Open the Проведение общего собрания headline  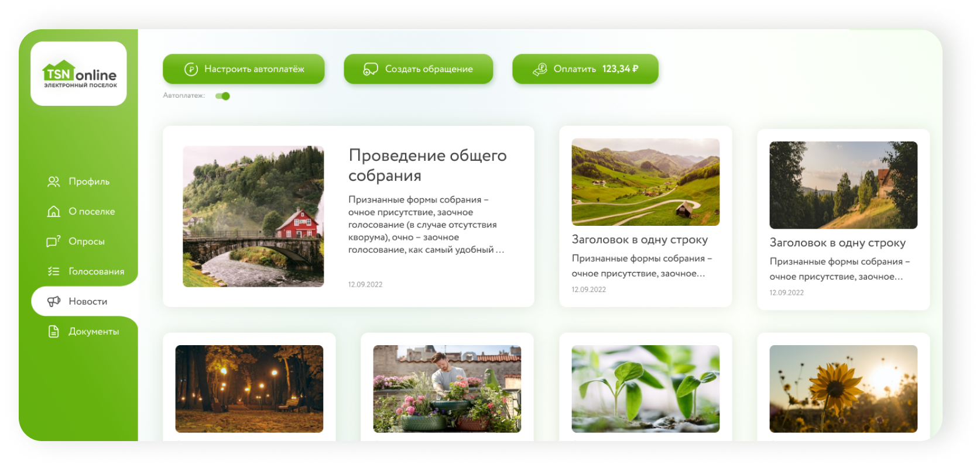point(427,166)
